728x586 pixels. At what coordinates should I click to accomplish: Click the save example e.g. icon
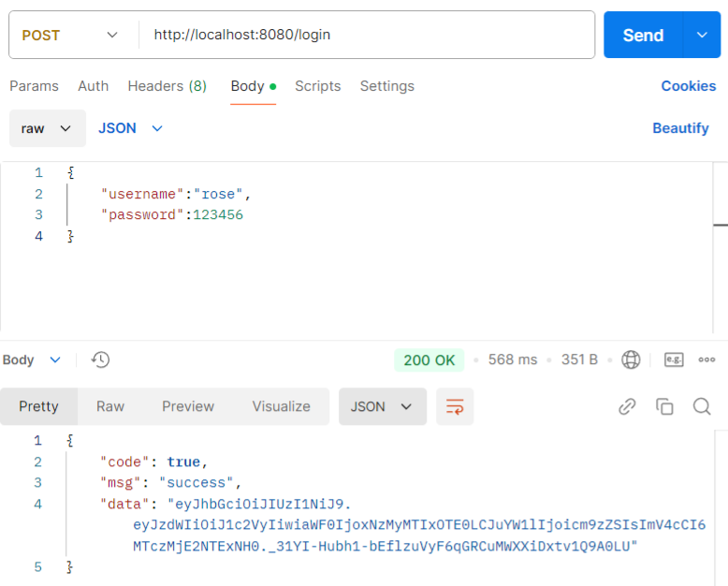[x=674, y=359]
